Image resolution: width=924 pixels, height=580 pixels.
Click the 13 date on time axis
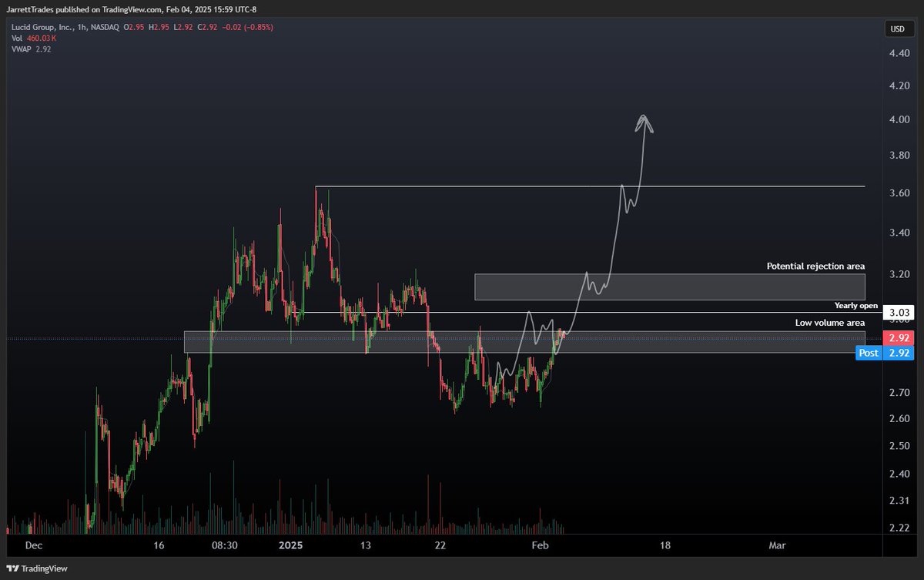(365, 545)
